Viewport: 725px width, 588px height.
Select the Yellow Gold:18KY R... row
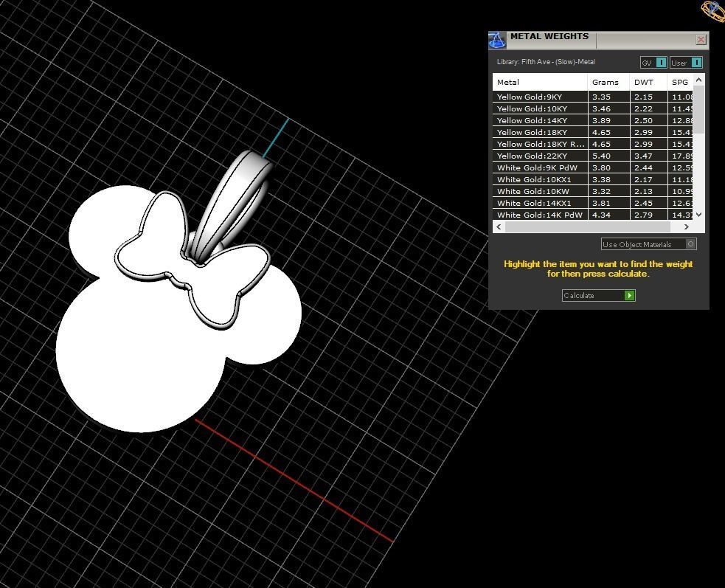(x=592, y=144)
